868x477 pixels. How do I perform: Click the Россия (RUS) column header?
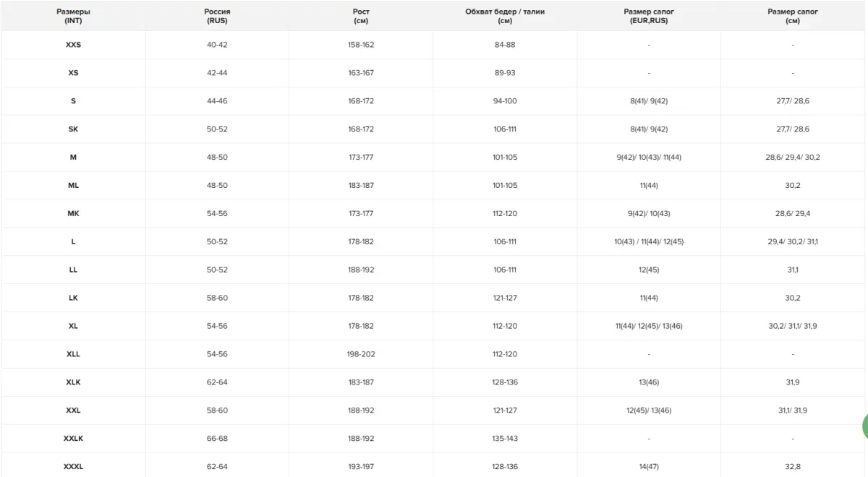pos(217,16)
